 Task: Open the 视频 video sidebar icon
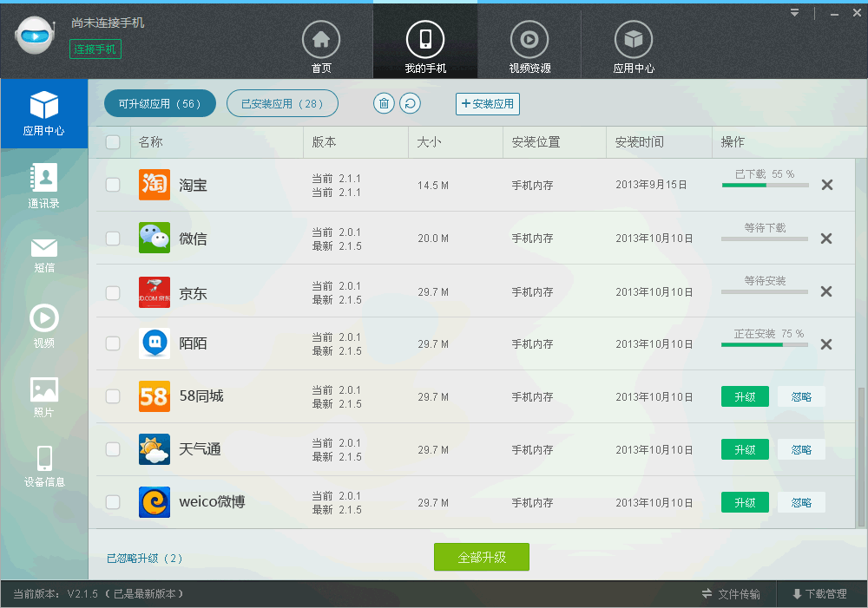pyautogui.click(x=43, y=325)
